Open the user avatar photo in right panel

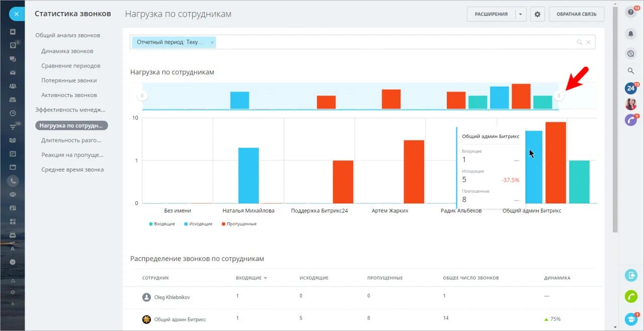click(630, 104)
